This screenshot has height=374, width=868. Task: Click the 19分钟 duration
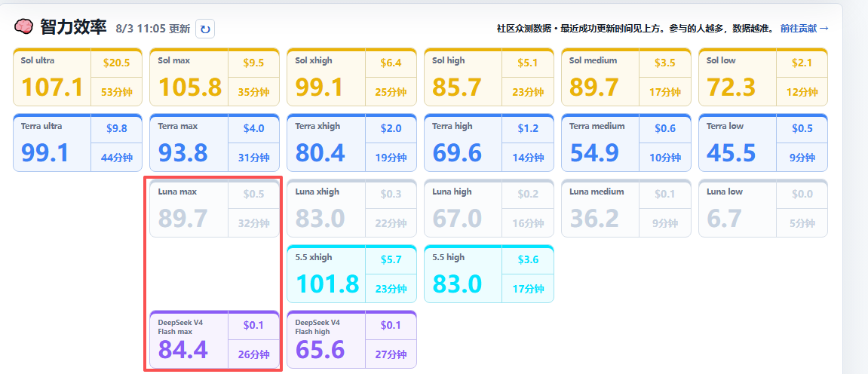(x=391, y=158)
